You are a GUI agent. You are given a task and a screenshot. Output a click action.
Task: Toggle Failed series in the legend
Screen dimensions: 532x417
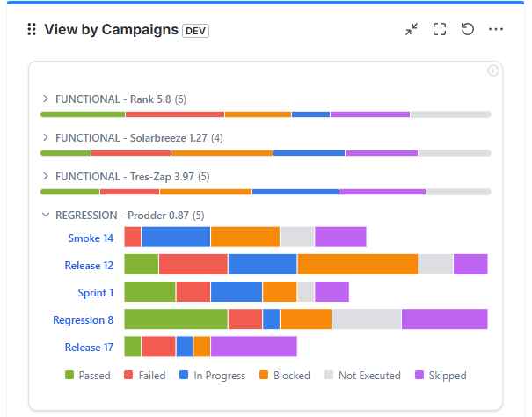(x=145, y=376)
